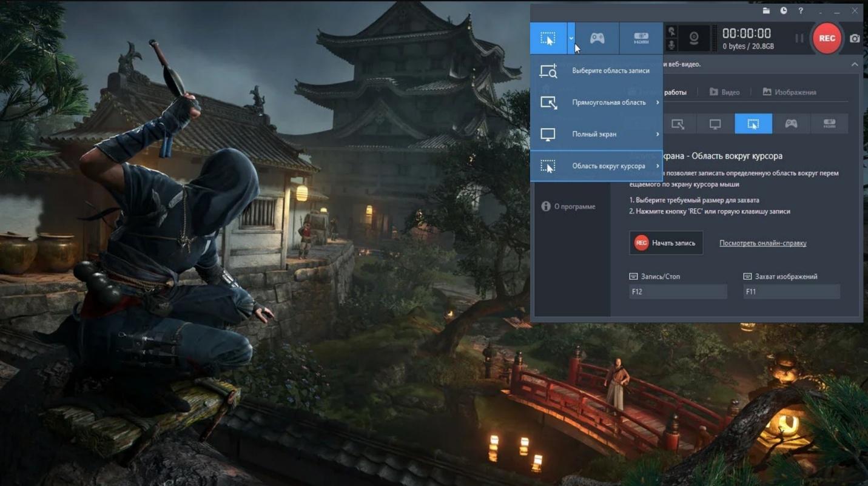Open help via the question mark icon
Image resolution: width=868 pixels, height=486 pixels.
(801, 11)
